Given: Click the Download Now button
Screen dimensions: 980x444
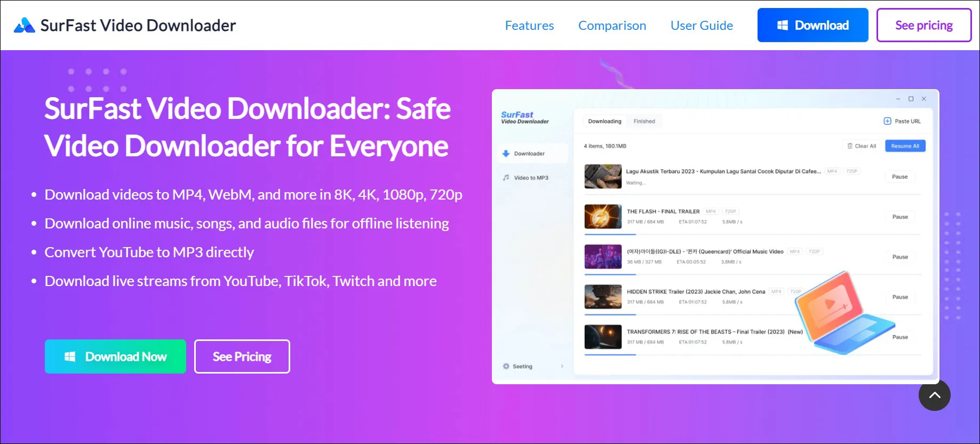Looking at the screenshot, I should (115, 356).
